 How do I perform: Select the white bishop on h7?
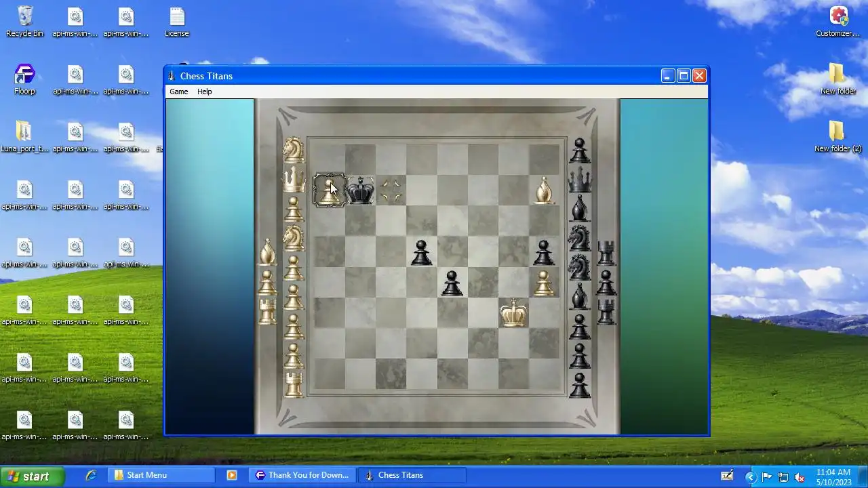(x=543, y=190)
